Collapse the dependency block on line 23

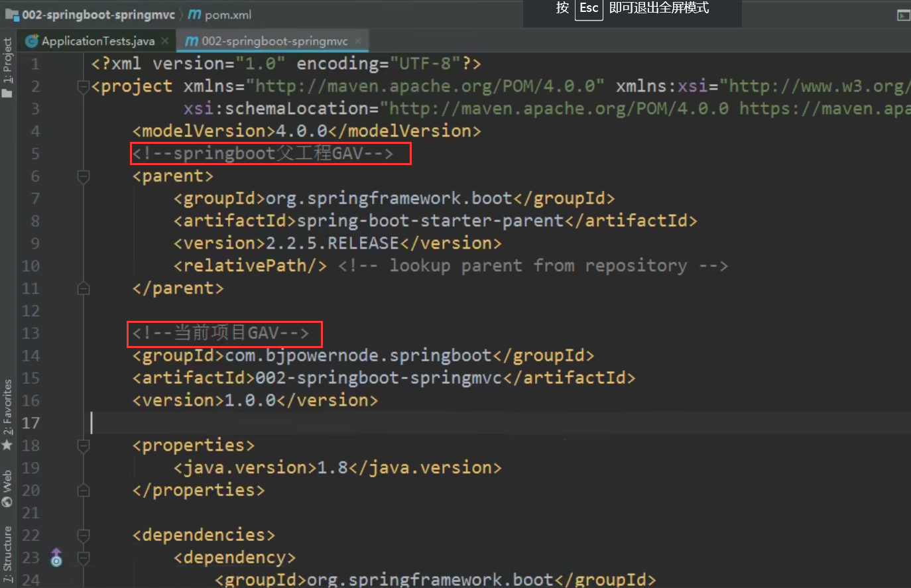[x=84, y=558]
